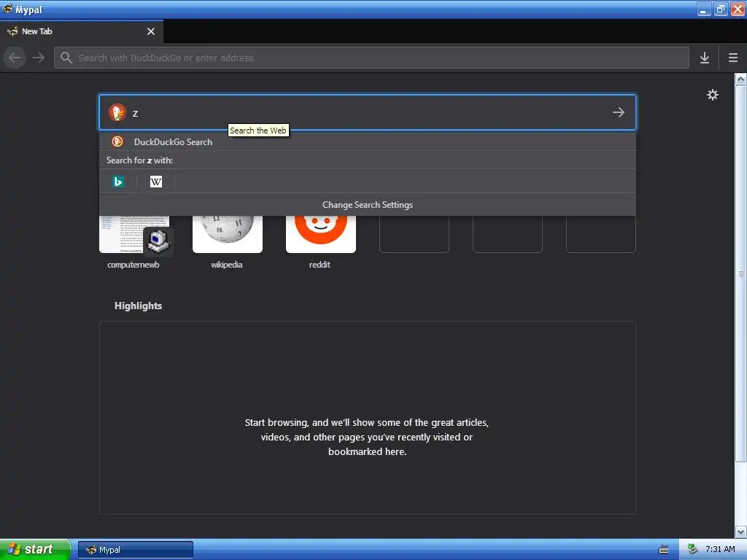747x560 pixels.
Task: Search for z with Wikipedia
Action: click(156, 182)
